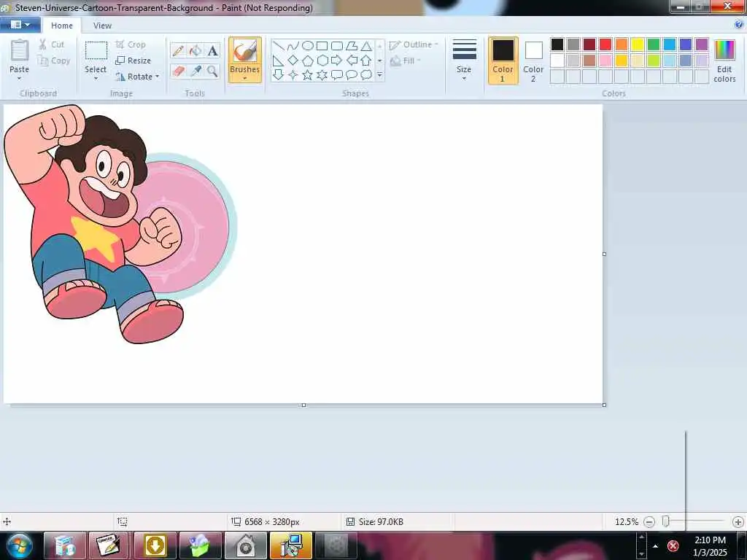Open the yellow download arrow taskbar app
The height and width of the screenshot is (560, 747).
[x=155, y=545]
